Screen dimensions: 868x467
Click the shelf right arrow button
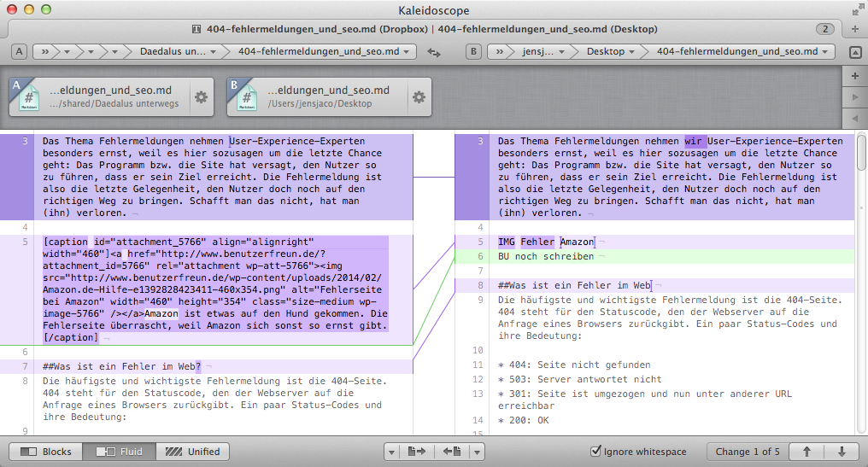[x=854, y=96]
